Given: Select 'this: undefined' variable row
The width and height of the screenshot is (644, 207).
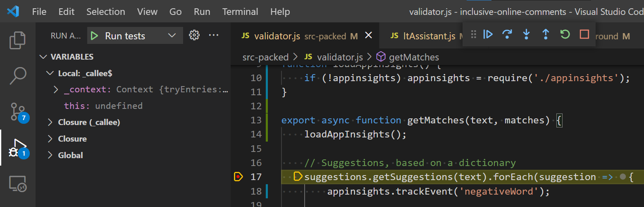Looking at the screenshot, I should [134, 106].
